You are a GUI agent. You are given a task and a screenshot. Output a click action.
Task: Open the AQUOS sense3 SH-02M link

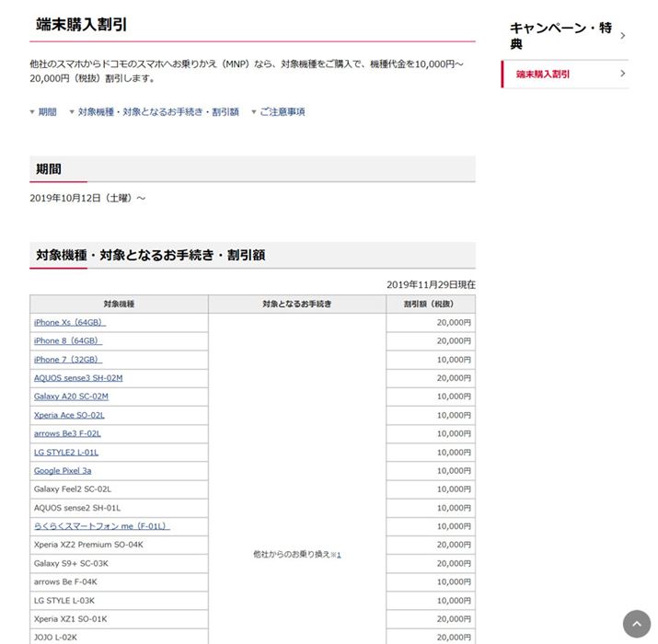pyautogui.click(x=78, y=378)
